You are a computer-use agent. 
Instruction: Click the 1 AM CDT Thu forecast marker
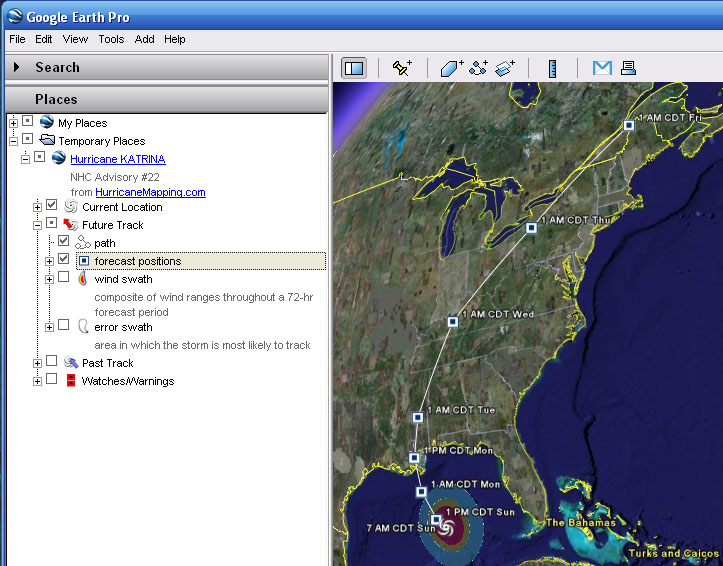[531, 227]
